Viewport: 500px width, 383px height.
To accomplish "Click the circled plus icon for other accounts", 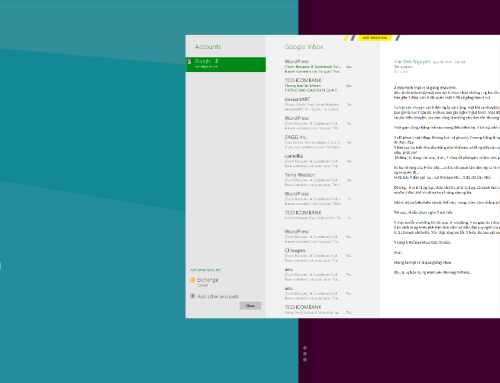I will click(x=192, y=296).
